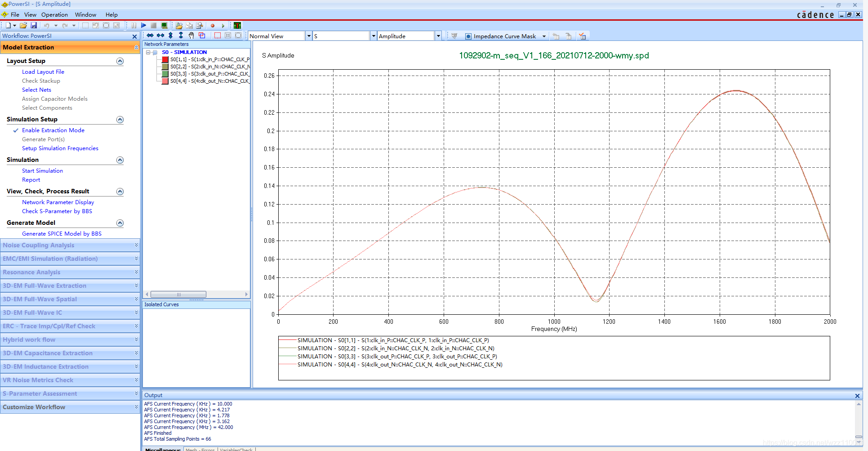Open the Amplitude dropdown
The width and height of the screenshot is (868, 451).
[438, 36]
